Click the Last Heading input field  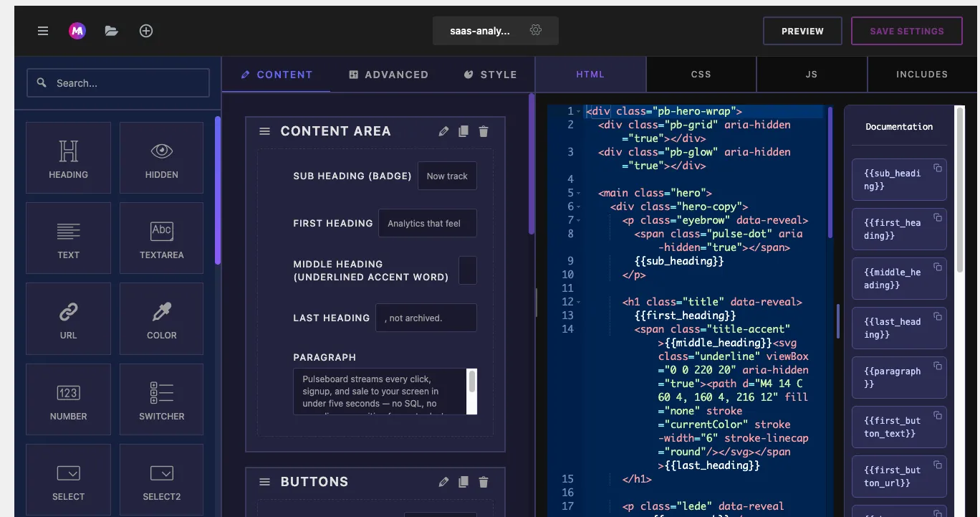tap(426, 318)
